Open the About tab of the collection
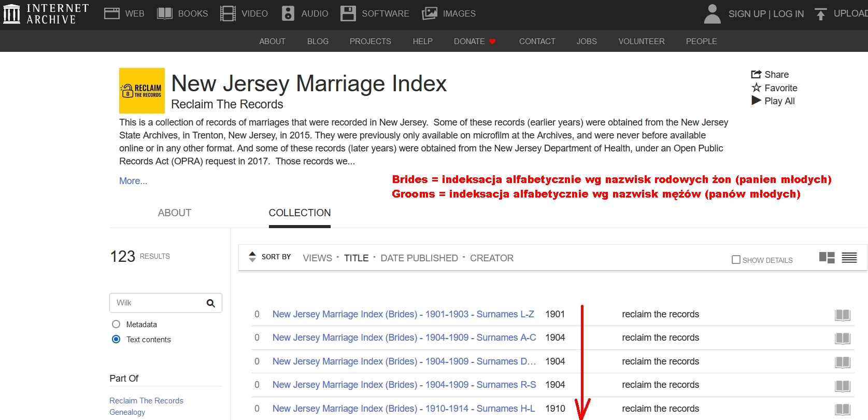 175,213
